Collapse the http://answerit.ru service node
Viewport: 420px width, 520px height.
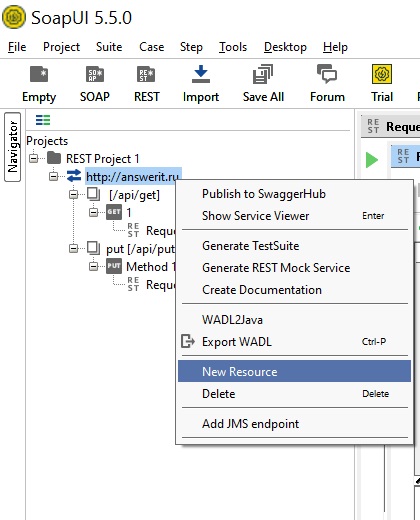coord(53,176)
